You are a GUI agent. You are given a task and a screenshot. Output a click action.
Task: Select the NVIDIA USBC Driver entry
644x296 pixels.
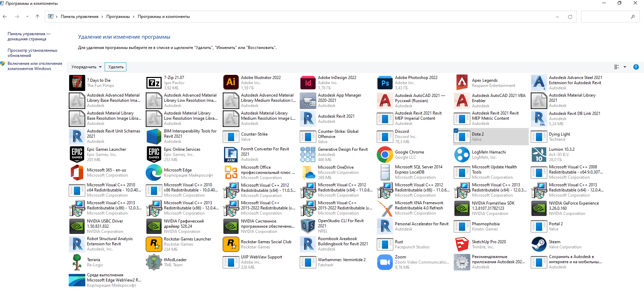tap(106, 226)
